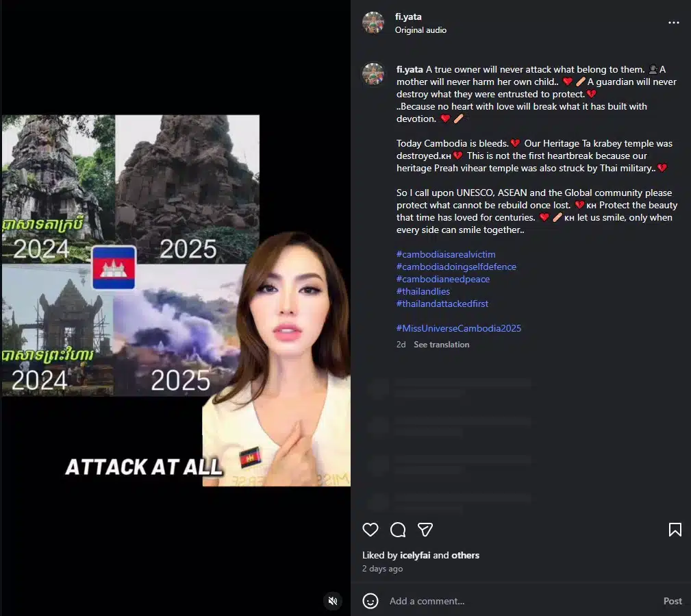
Task: Click fi.yata's avatar next to the caption
Action: pos(373,74)
